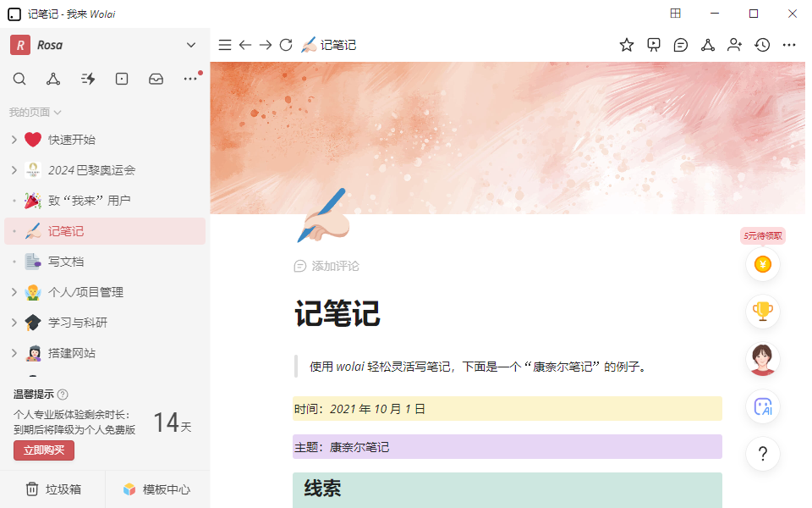Click the green 线索 heading block
Viewport: 812px width, 508px height.
pyautogui.click(x=507, y=490)
